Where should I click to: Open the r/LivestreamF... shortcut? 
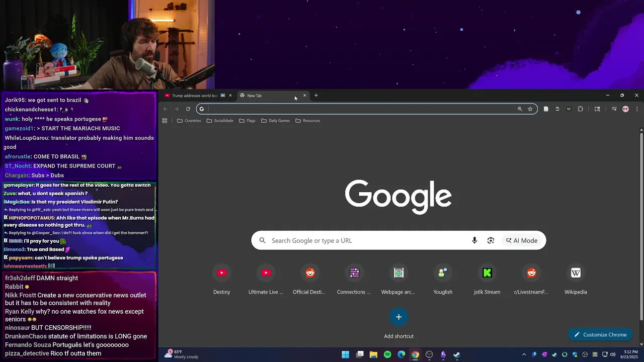[x=531, y=279]
